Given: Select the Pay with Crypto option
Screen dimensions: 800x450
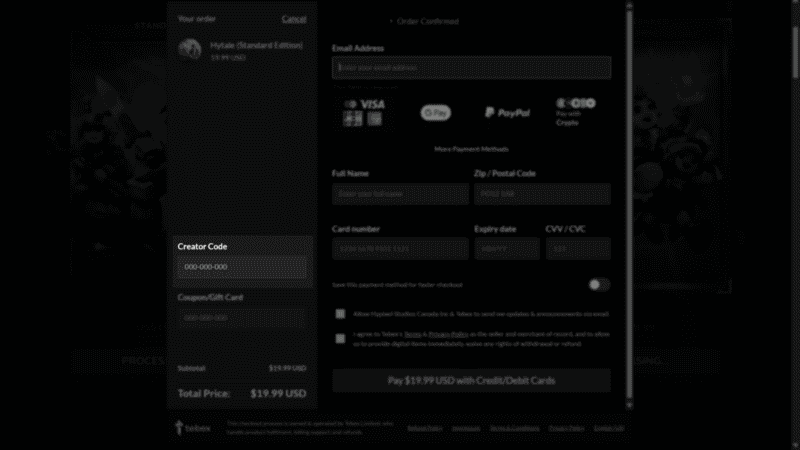Looking at the screenshot, I should pos(577,112).
